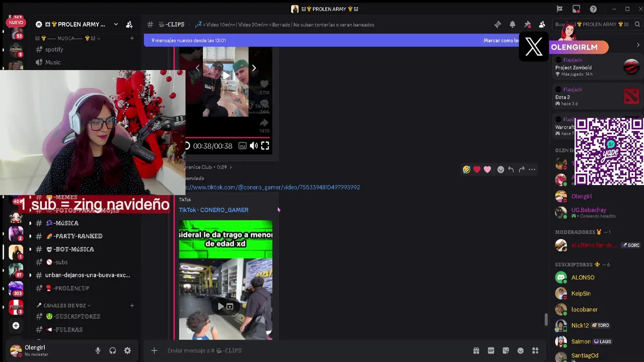React with the red heart
The image size is (644, 362).
click(477, 169)
